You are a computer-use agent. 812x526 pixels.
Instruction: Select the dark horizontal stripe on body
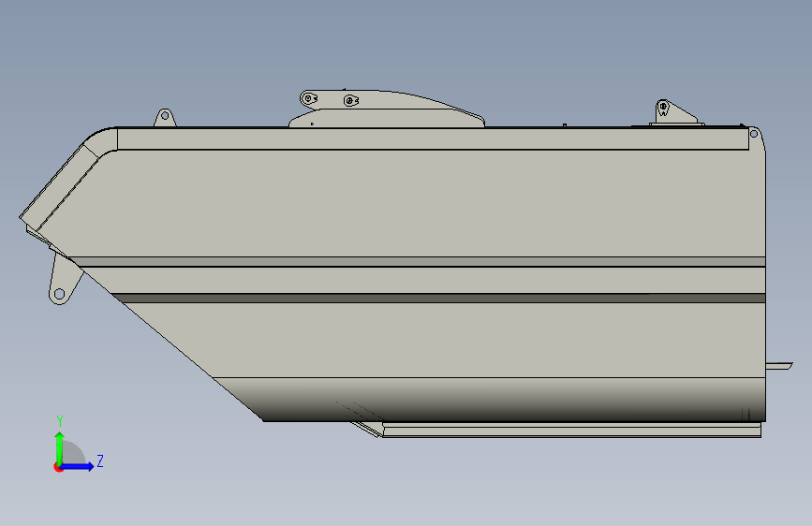coord(439,299)
